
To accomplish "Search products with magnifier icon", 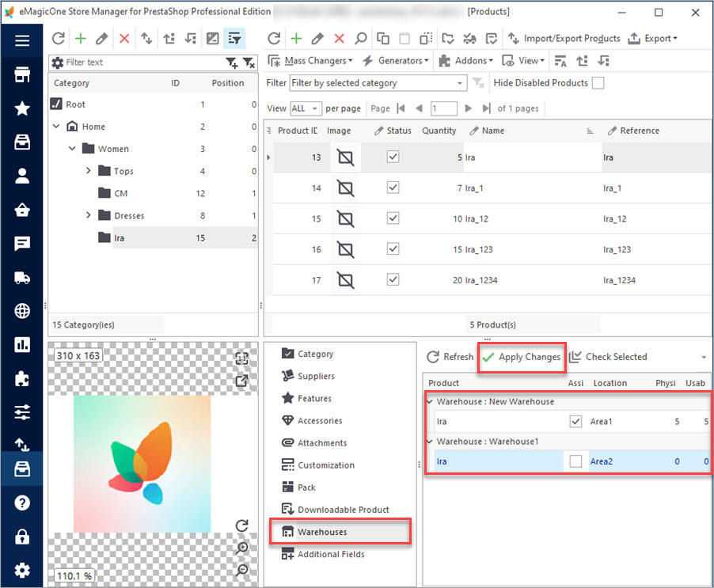I will (361, 38).
